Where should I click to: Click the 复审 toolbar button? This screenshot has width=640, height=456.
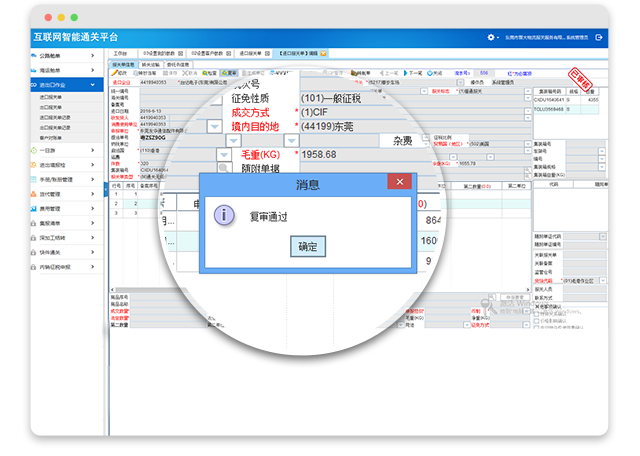[x=229, y=73]
